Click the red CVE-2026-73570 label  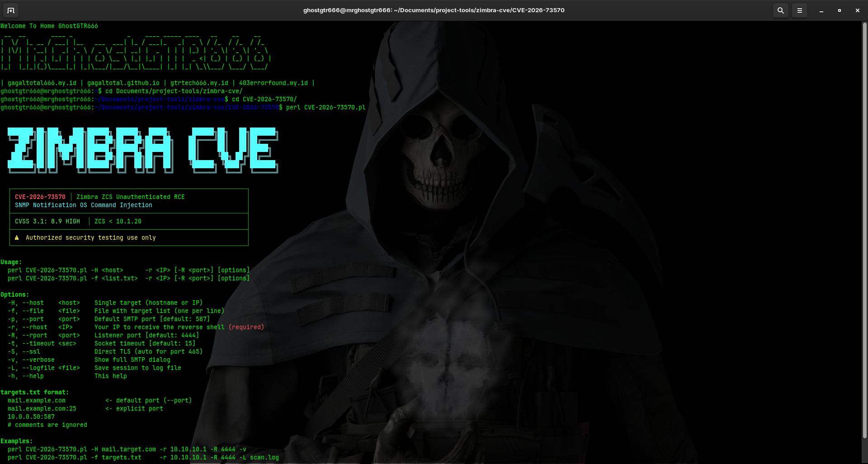[40, 197]
